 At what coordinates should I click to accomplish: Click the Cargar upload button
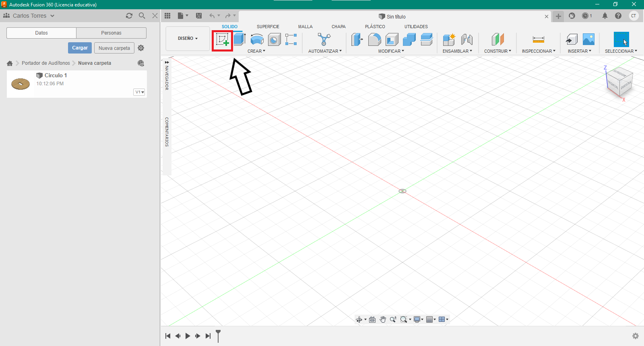click(80, 48)
